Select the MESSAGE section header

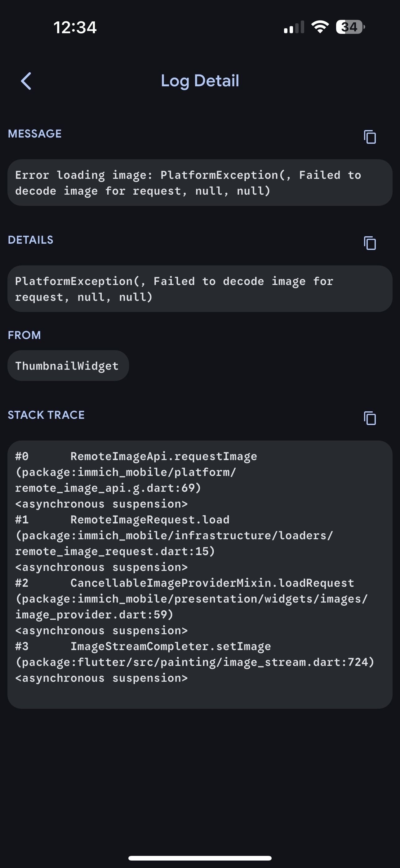35,134
